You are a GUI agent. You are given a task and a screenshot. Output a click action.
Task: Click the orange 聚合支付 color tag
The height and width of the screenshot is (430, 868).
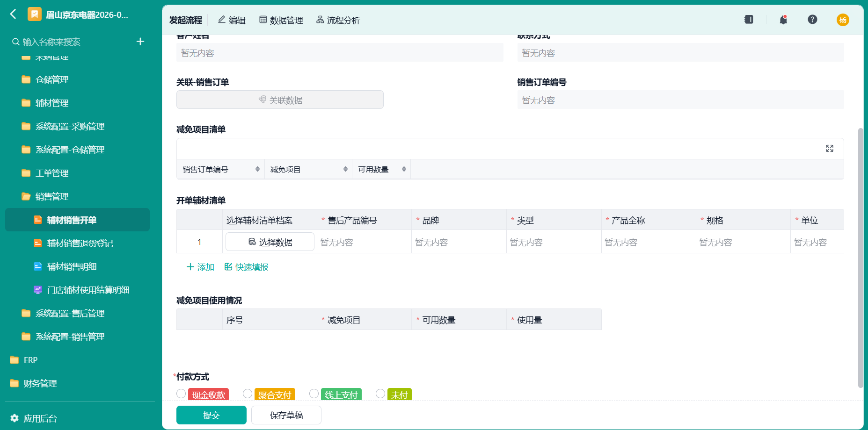point(275,394)
